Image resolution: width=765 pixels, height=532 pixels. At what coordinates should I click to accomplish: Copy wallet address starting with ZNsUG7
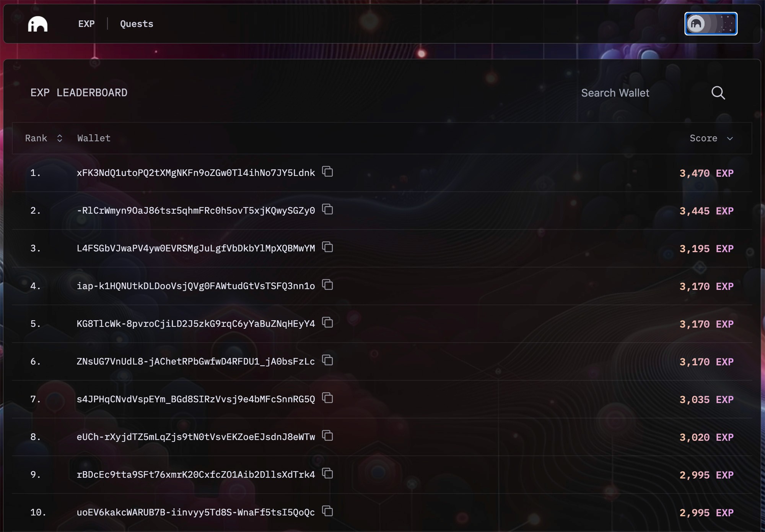pos(327,360)
